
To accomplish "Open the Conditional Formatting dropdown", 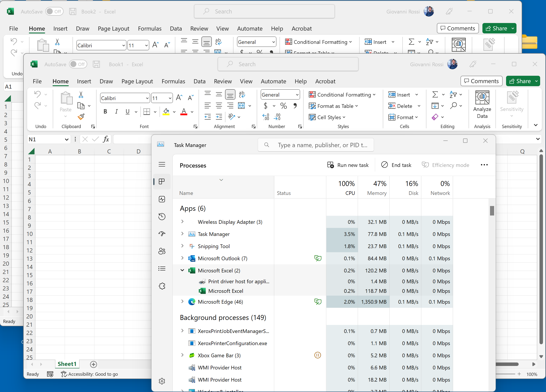I will pyautogui.click(x=342, y=95).
